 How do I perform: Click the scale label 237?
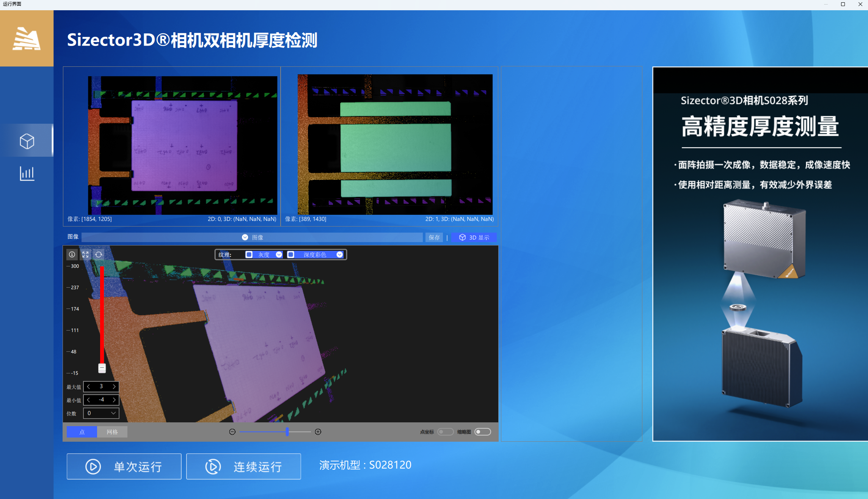[75, 288]
